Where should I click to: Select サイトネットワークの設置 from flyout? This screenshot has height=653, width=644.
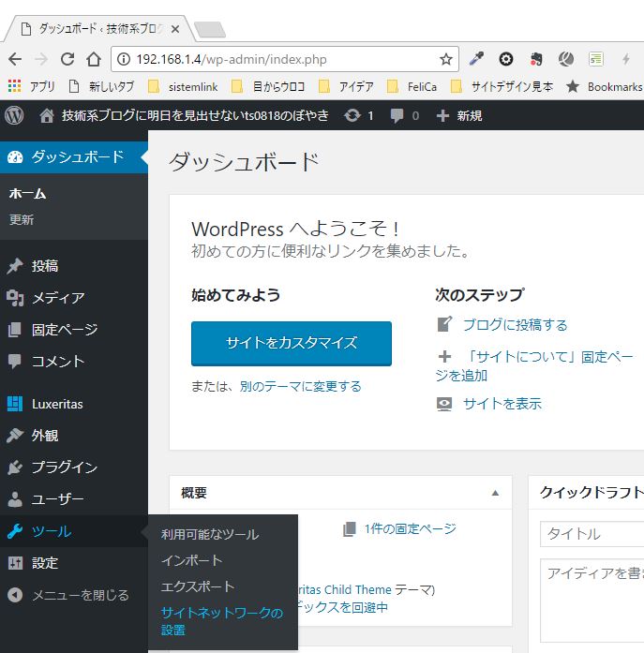tap(222, 621)
